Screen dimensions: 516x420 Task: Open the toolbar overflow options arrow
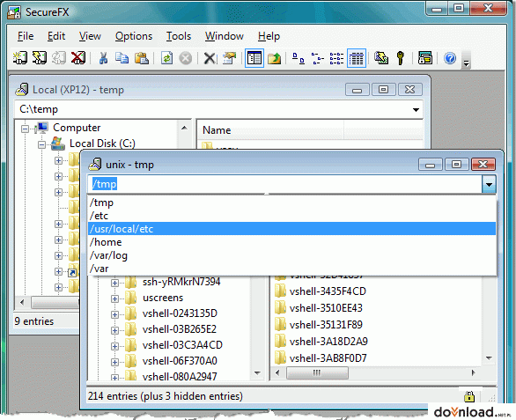coord(467,63)
